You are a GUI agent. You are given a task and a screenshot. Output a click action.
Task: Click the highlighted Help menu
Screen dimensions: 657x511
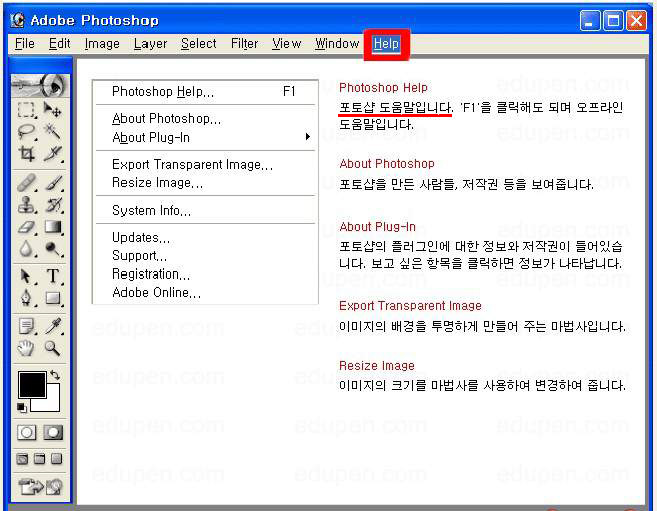tap(386, 44)
